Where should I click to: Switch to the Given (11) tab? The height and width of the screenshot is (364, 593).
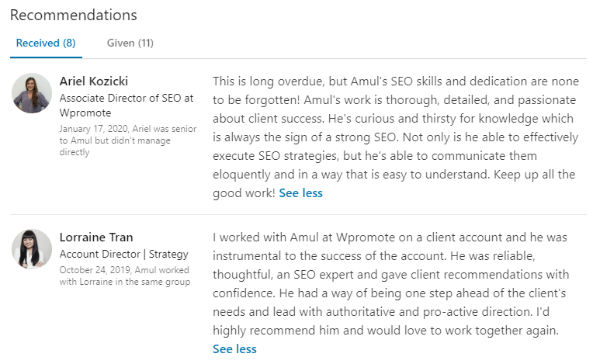click(130, 43)
